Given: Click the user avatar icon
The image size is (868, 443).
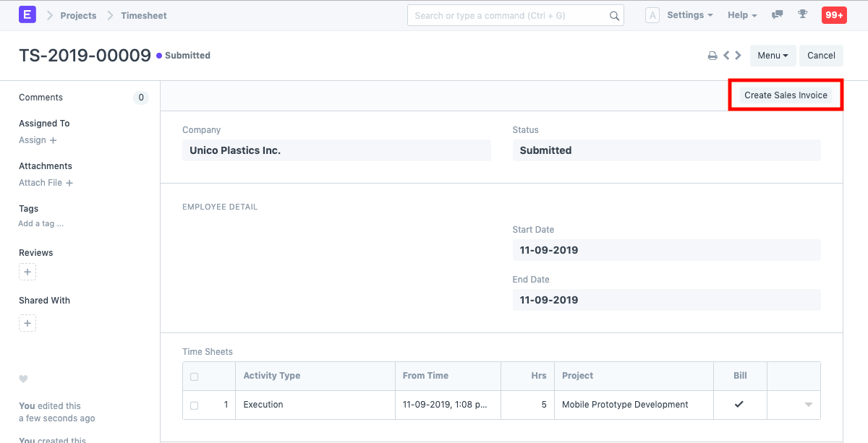Looking at the screenshot, I should click(x=652, y=14).
